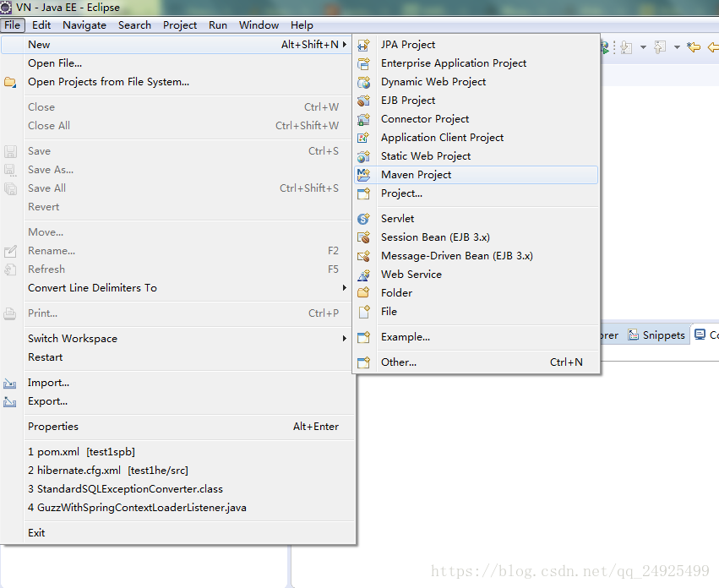
Task: Click the Folder icon in New submenu
Action: (363, 293)
